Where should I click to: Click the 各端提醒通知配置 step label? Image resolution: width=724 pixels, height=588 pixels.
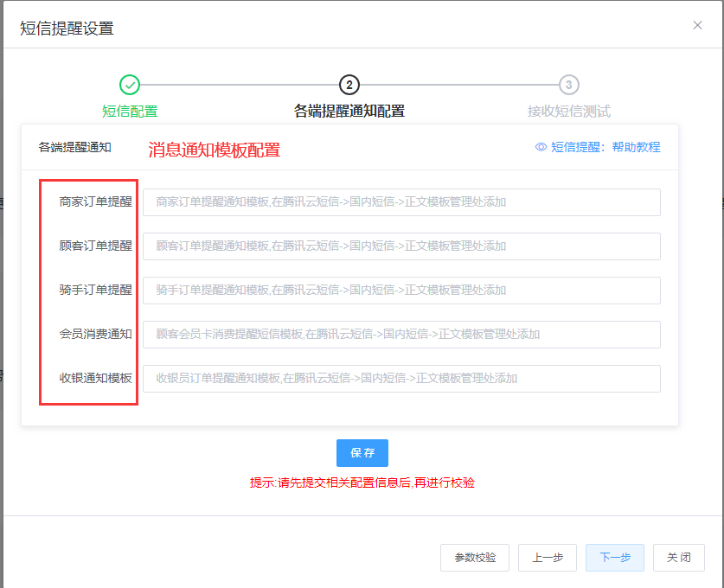349,112
